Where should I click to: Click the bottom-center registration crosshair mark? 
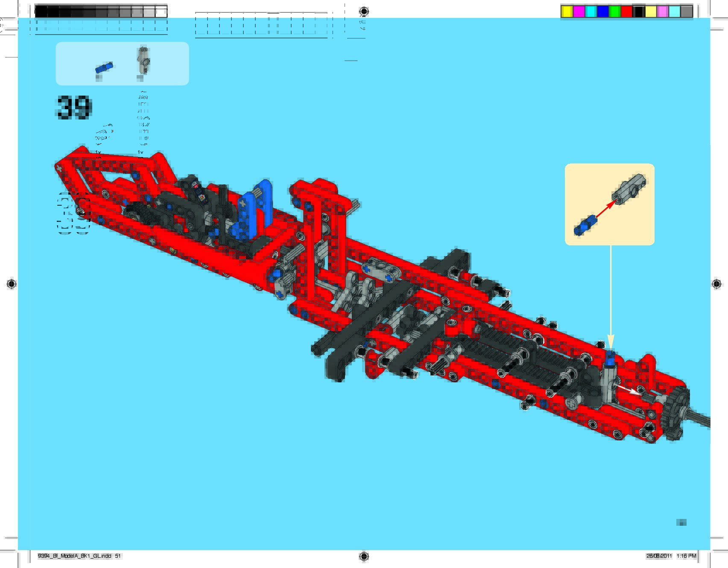364,556
